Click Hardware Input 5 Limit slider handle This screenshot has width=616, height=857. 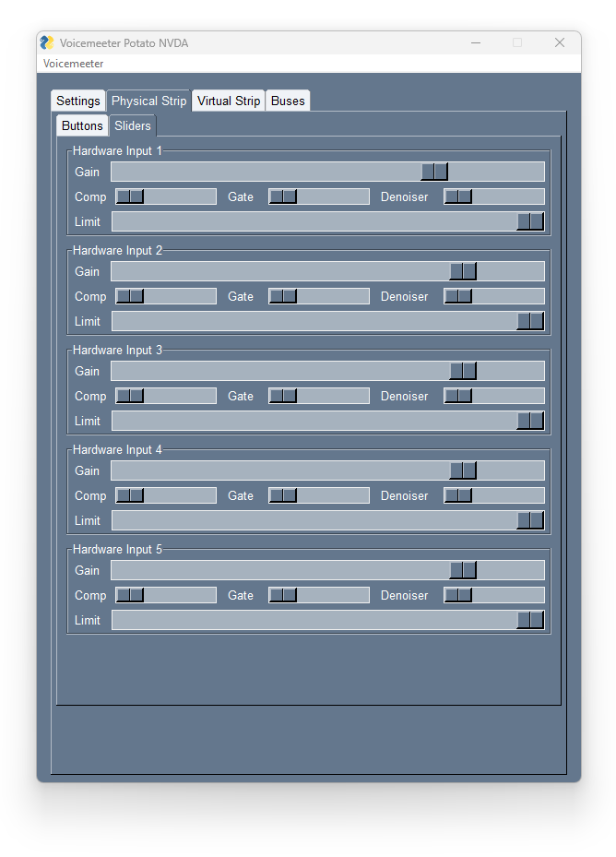tap(530, 620)
